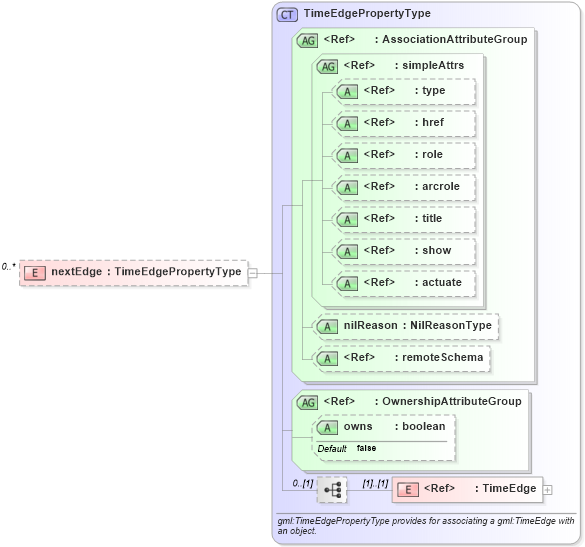Viewport: 585px width, 547px height.
Task: Select the show attribute reference
Action: [407, 250]
